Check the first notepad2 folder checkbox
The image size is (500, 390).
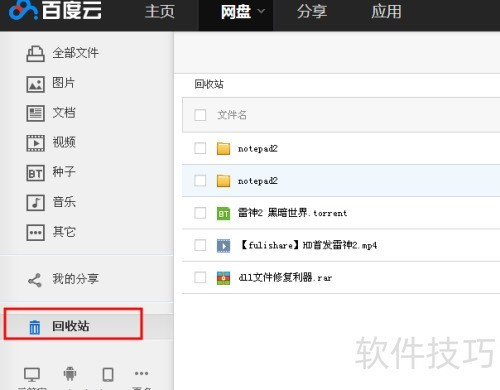tap(200, 148)
